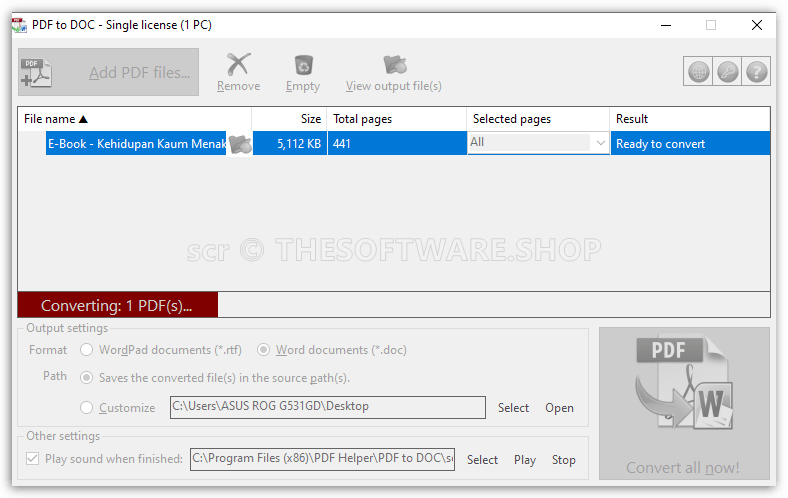
Task: Click the Total pages column header
Action: click(x=397, y=119)
